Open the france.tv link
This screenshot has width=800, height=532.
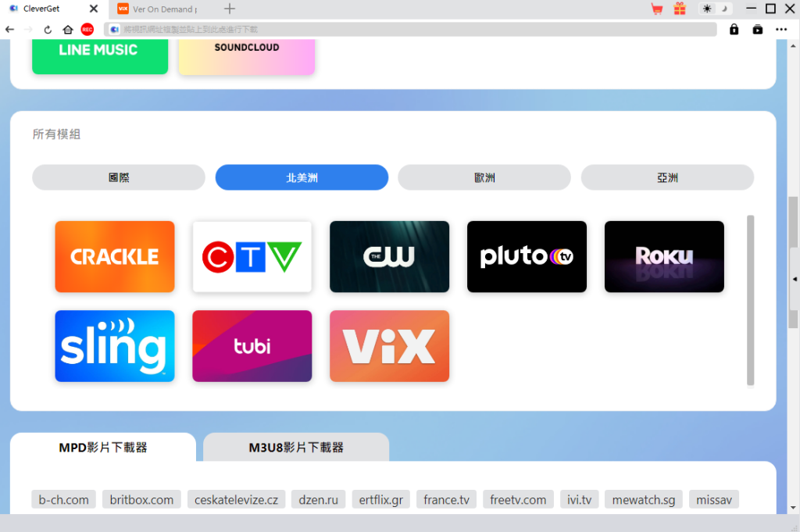pyautogui.click(x=446, y=499)
